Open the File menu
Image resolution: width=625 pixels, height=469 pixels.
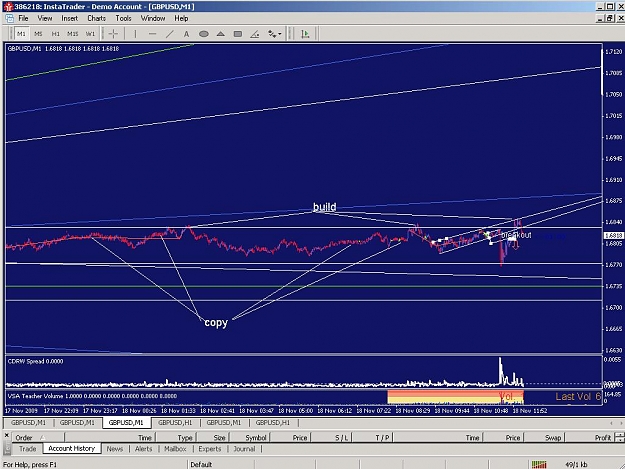pos(24,18)
